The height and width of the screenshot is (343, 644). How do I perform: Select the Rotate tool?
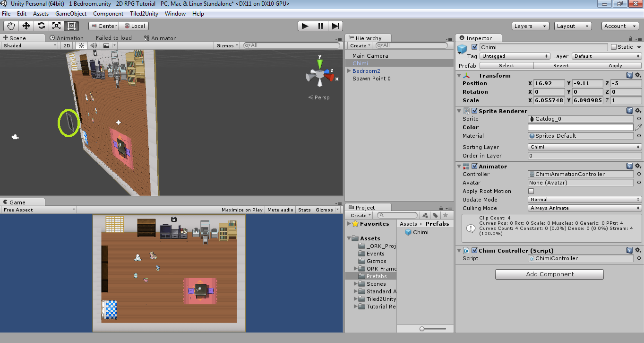pos(41,26)
